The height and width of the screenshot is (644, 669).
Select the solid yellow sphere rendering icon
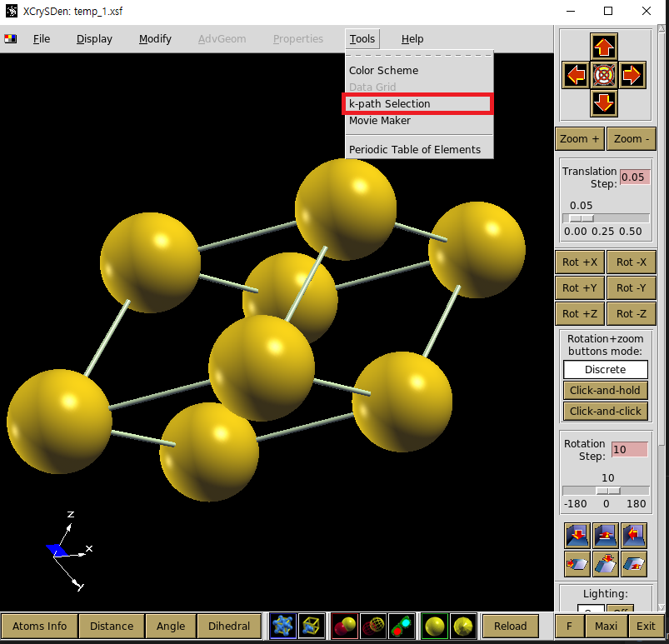click(434, 626)
